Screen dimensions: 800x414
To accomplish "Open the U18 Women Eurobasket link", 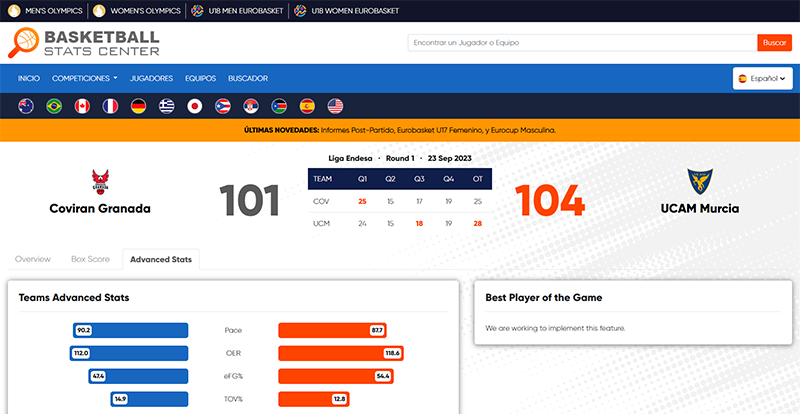I will [355, 11].
